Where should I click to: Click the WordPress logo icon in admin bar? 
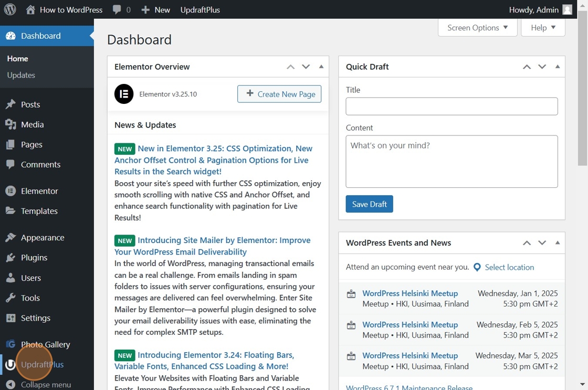(x=10, y=9)
